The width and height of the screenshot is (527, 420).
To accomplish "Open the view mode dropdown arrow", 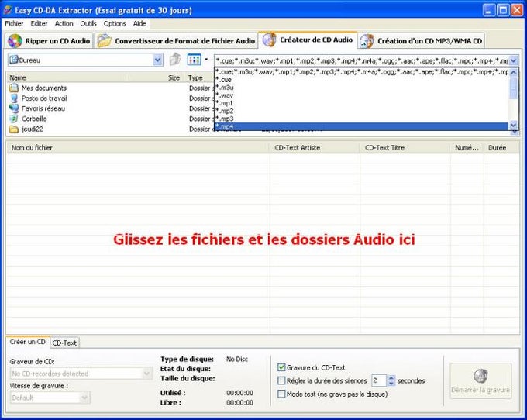I will 206,60.
